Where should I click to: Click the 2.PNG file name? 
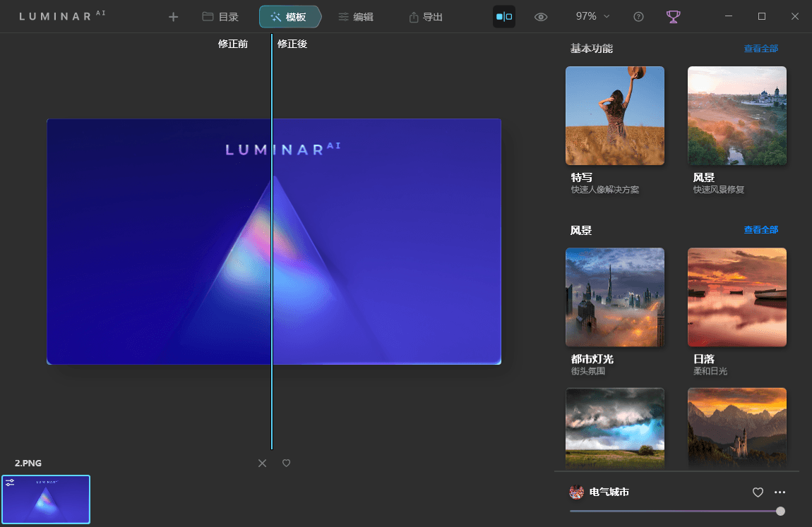[28, 464]
